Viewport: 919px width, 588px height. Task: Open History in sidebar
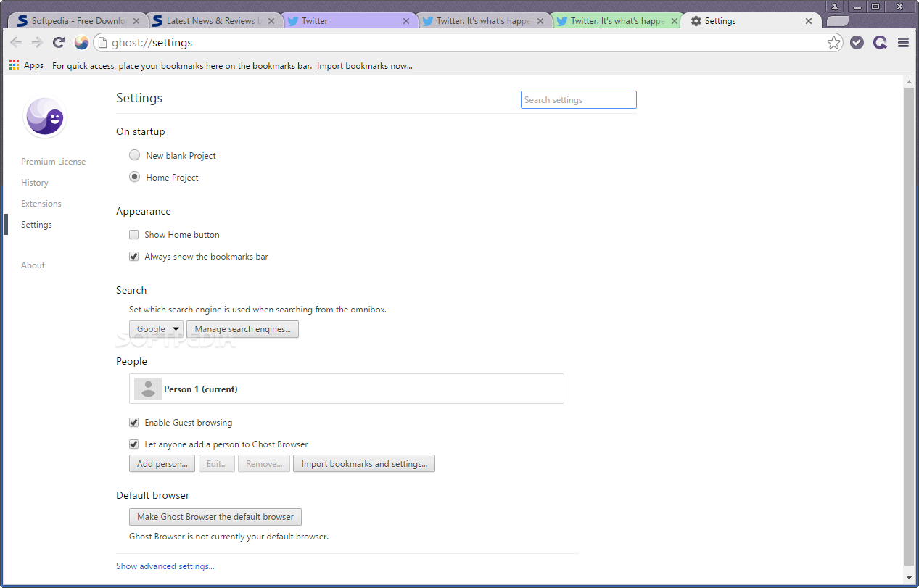[x=35, y=183]
